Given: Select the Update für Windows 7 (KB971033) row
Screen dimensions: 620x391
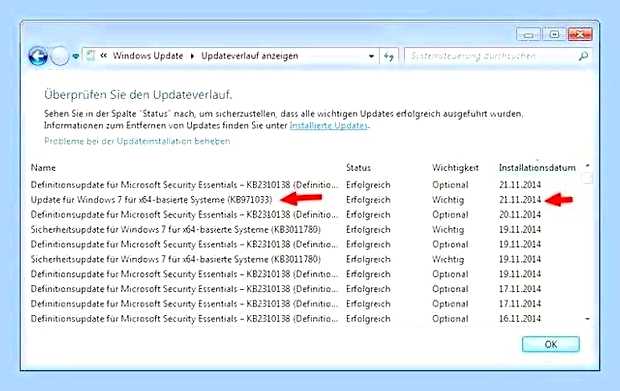Looking at the screenshot, I should (305, 200).
